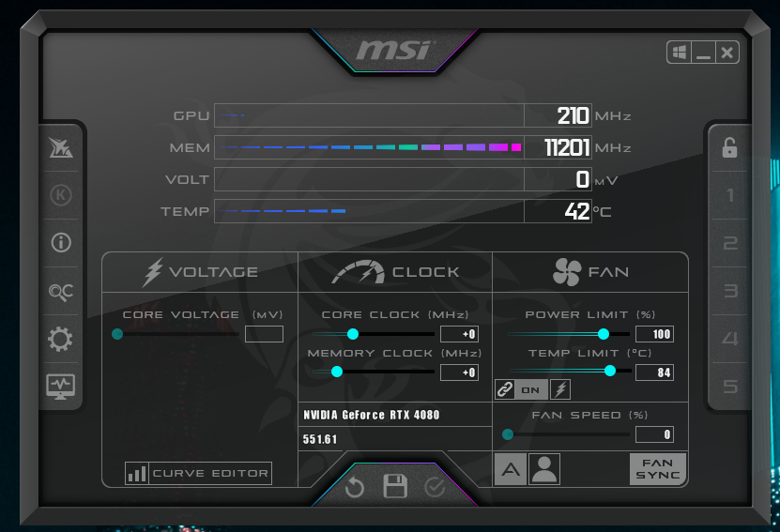Toggle temperature priority lightning icon
The width and height of the screenshot is (780, 532).
(560, 389)
